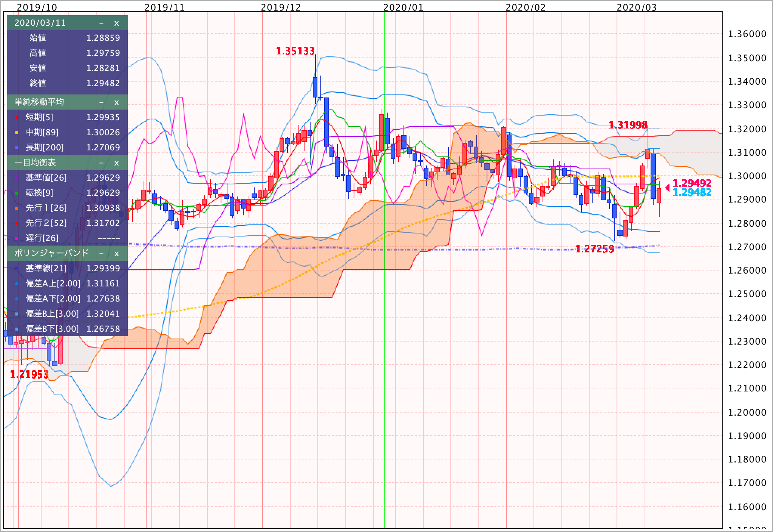Click the yellow 中期[89] color marker
This screenshot has height=532, width=773.
tap(16, 133)
